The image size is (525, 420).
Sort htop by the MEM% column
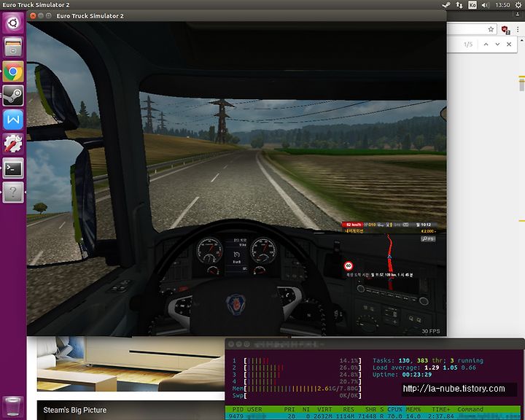[413, 409]
